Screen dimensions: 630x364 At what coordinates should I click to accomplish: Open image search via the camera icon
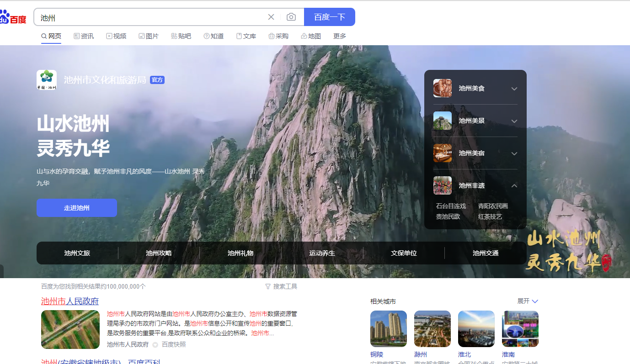tap(291, 17)
